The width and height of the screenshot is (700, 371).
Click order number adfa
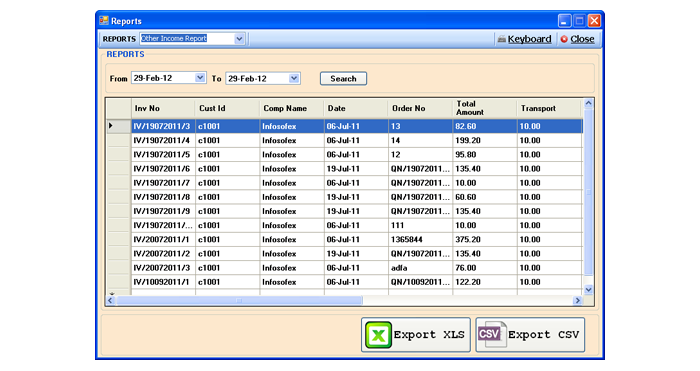coord(420,268)
